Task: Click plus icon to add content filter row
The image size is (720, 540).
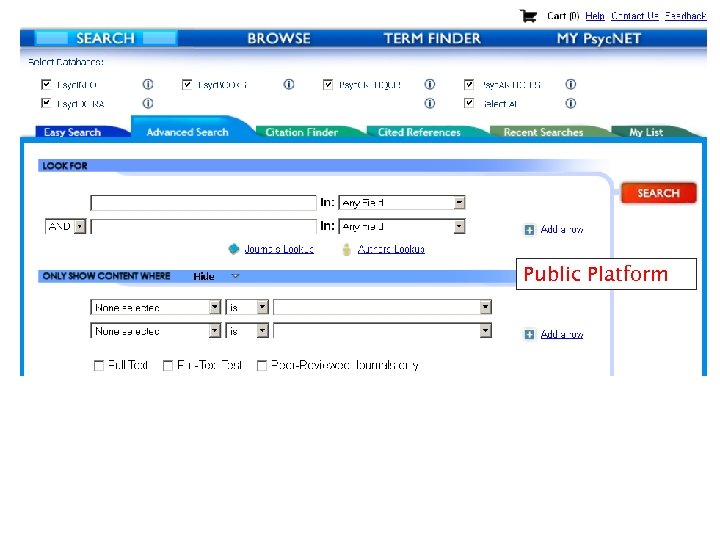Action: [529, 334]
